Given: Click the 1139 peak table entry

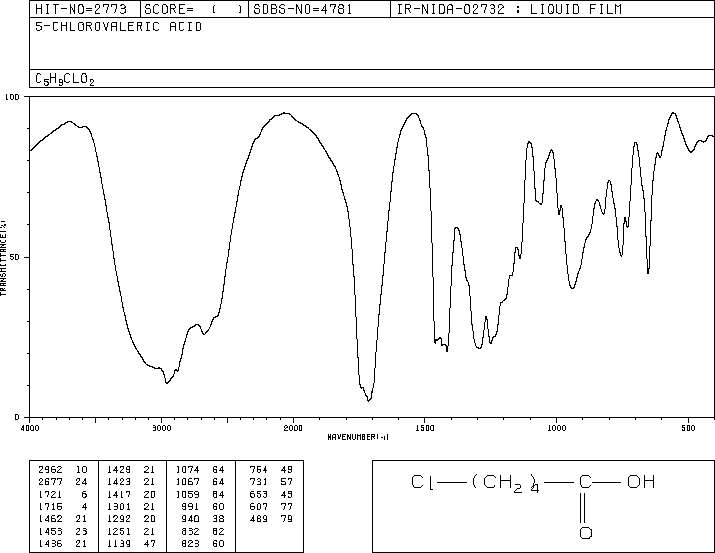Looking at the screenshot, I should coord(131,544).
